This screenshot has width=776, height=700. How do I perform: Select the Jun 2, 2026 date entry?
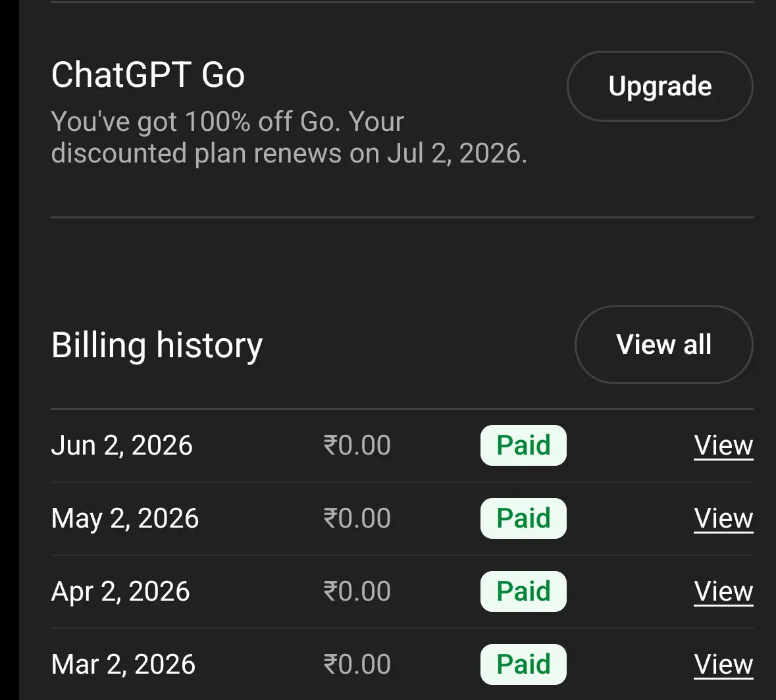pyautogui.click(x=122, y=445)
